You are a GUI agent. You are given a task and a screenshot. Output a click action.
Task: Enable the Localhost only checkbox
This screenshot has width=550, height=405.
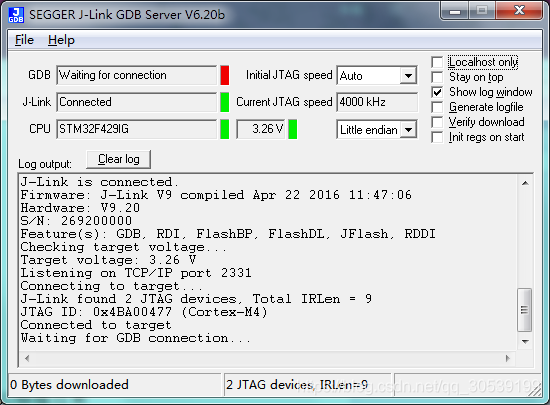437,62
